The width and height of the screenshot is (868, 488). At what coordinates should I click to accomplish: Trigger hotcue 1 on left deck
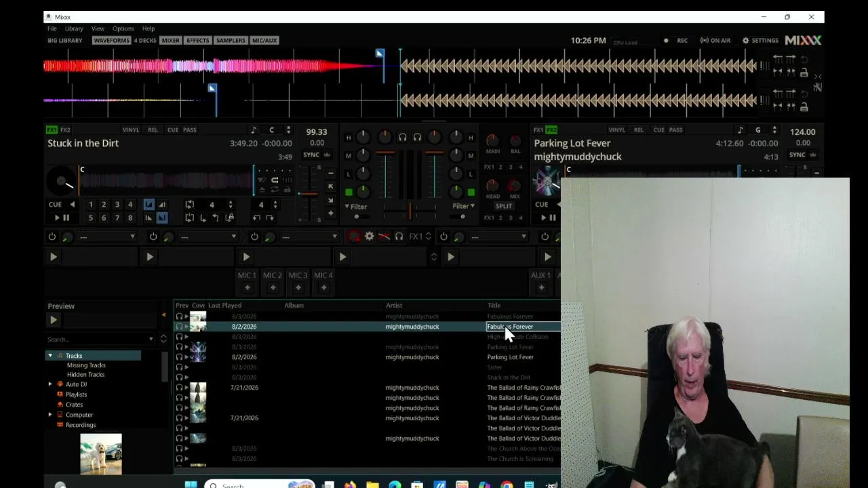pyautogui.click(x=91, y=205)
